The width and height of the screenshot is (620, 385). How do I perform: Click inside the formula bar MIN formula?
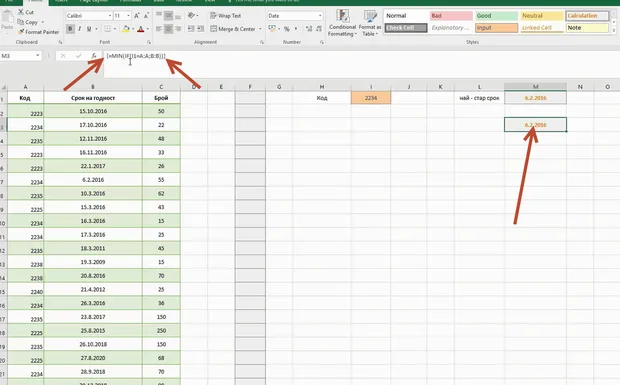[136, 56]
